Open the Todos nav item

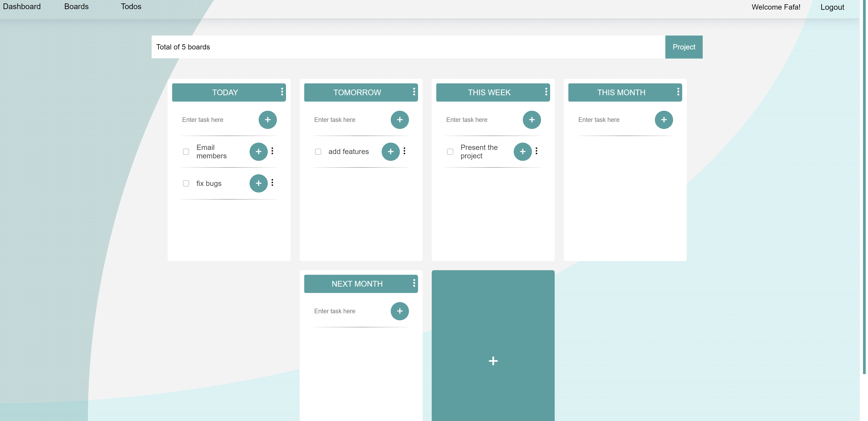click(131, 7)
